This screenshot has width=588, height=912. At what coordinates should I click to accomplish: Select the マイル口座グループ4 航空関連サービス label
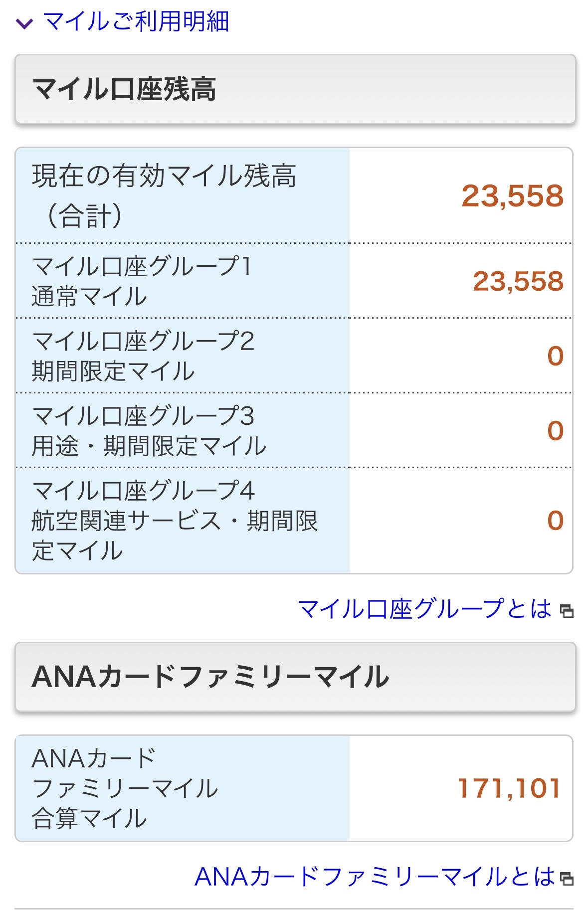pos(175,521)
